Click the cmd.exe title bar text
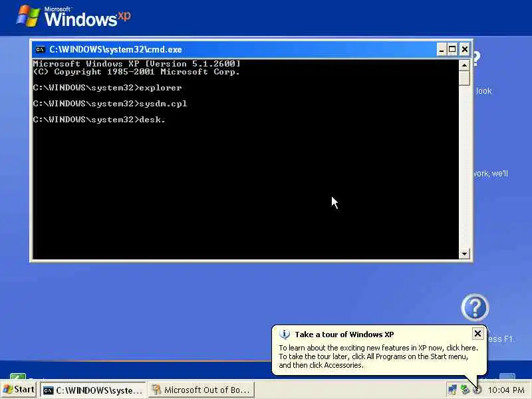The width and height of the screenshot is (532, 399). click(115, 49)
